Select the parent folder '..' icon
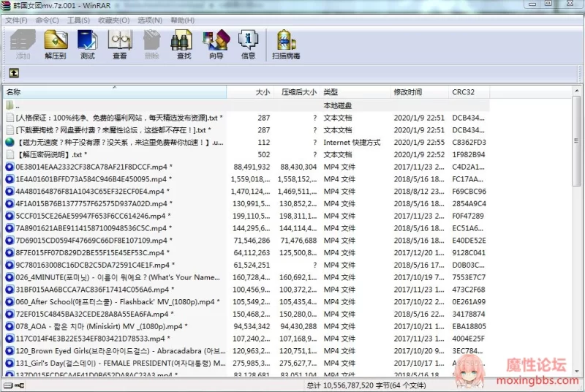585x392 pixels. coord(10,105)
